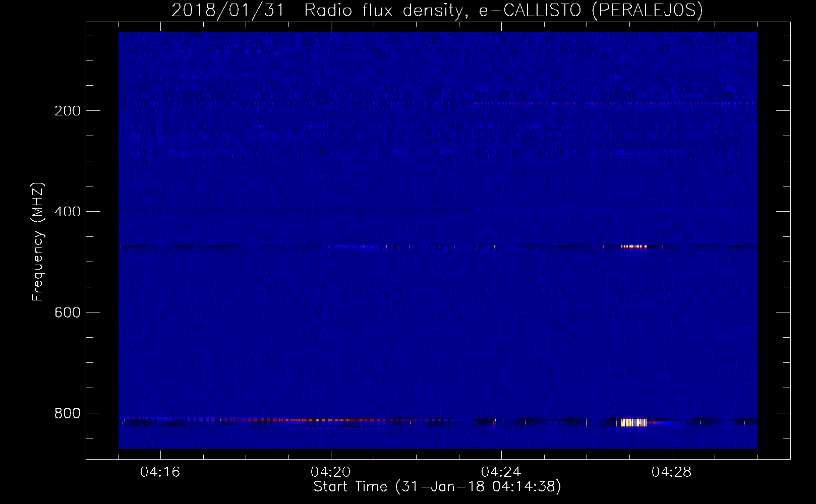816x504 pixels.
Task: Click the bright yellow burst near 800 MHz
Action: click(x=633, y=422)
